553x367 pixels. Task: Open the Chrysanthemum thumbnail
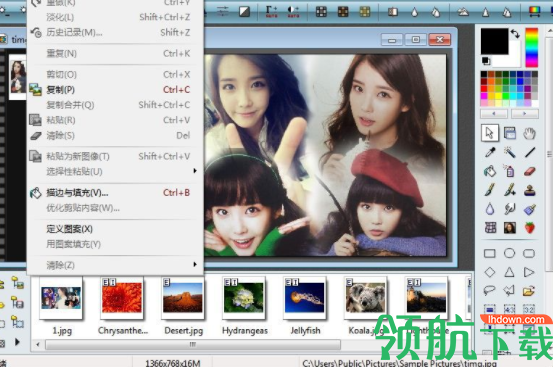pyautogui.click(x=122, y=298)
